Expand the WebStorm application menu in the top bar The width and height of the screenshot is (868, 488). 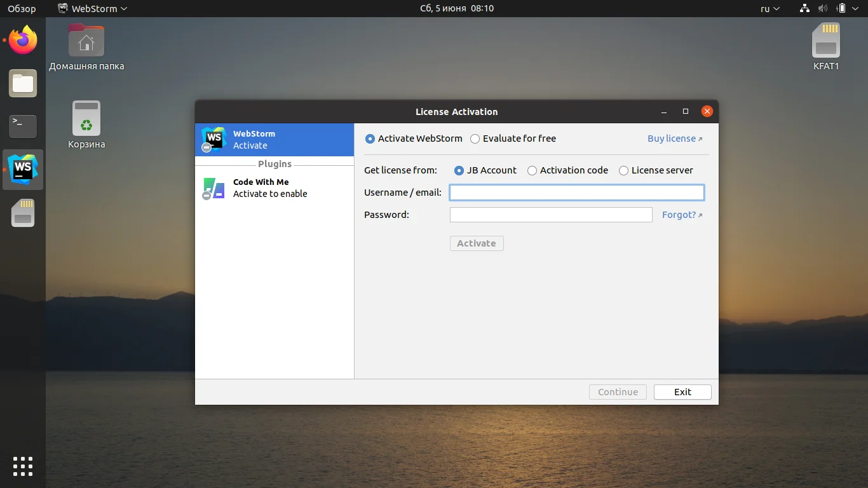click(x=92, y=8)
